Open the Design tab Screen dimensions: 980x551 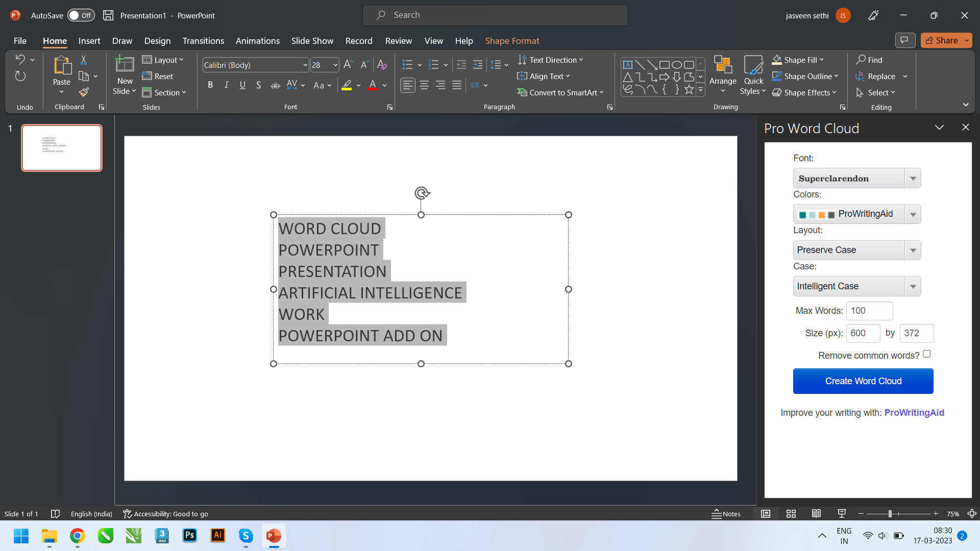(x=157, y=41)
